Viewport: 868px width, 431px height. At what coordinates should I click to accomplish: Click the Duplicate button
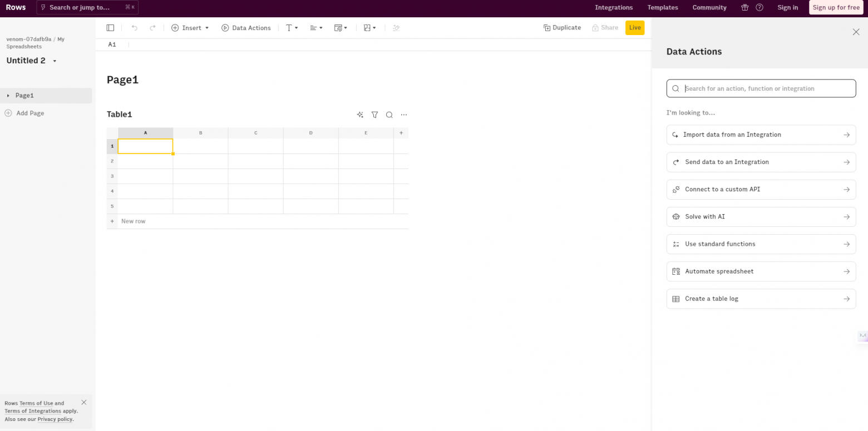click(562, 28)
